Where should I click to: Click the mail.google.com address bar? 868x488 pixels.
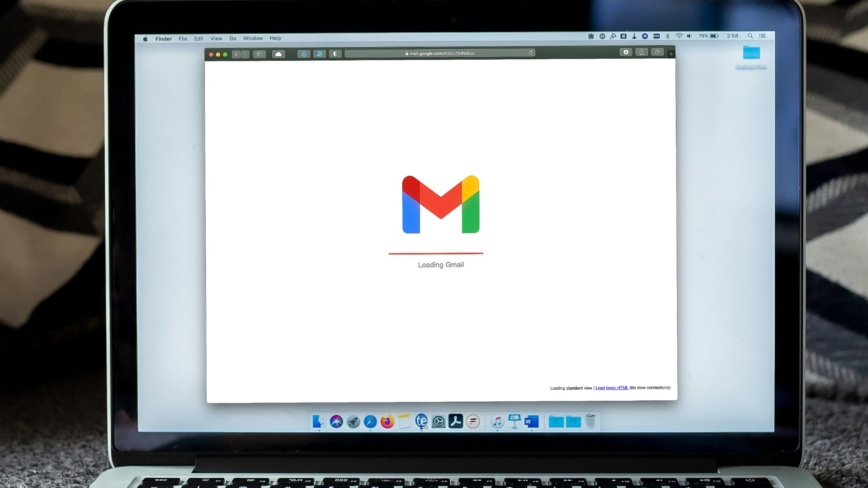441,53
